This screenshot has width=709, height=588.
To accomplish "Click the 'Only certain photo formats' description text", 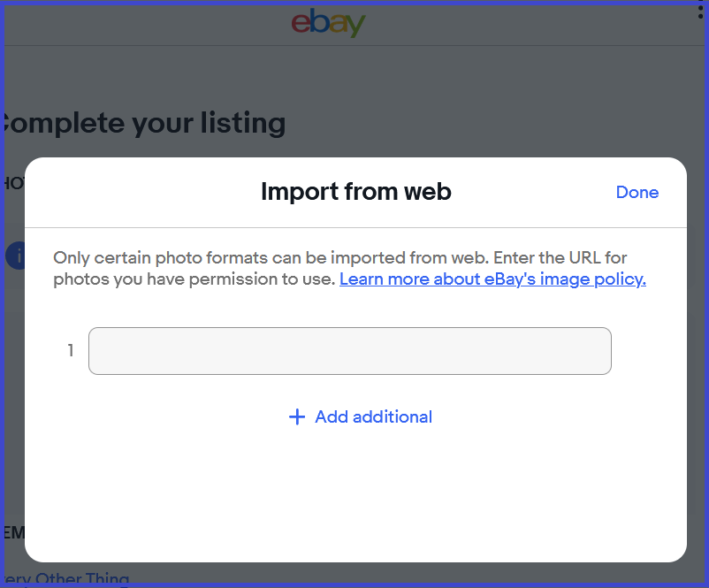I will 339,258.
